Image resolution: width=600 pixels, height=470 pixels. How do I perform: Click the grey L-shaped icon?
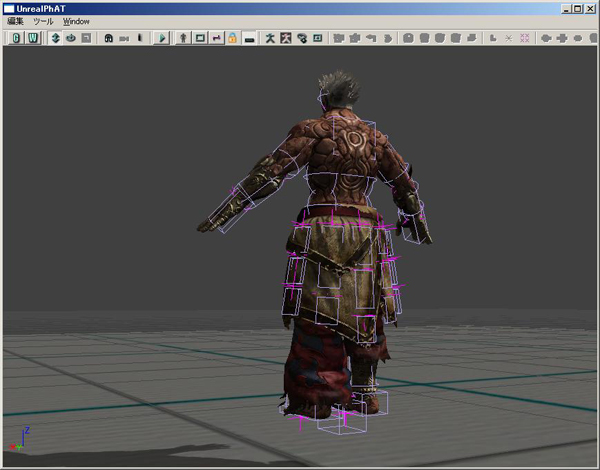point(493,38)
